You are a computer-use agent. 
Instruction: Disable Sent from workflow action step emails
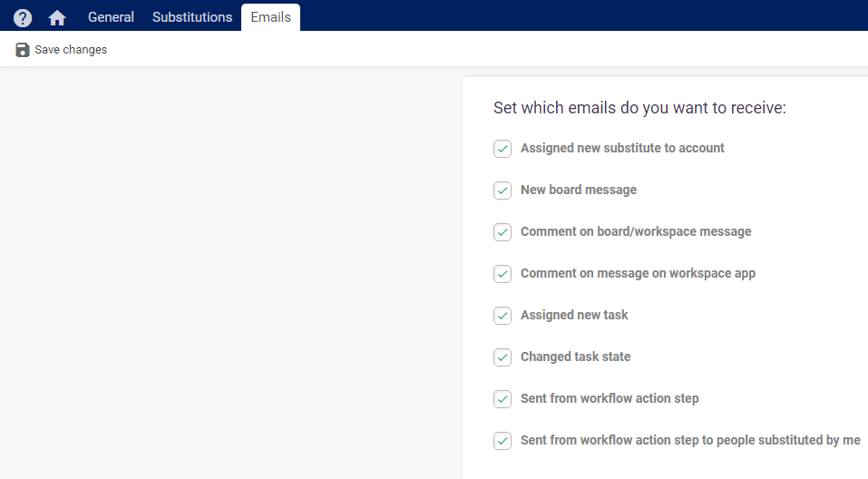502,398
